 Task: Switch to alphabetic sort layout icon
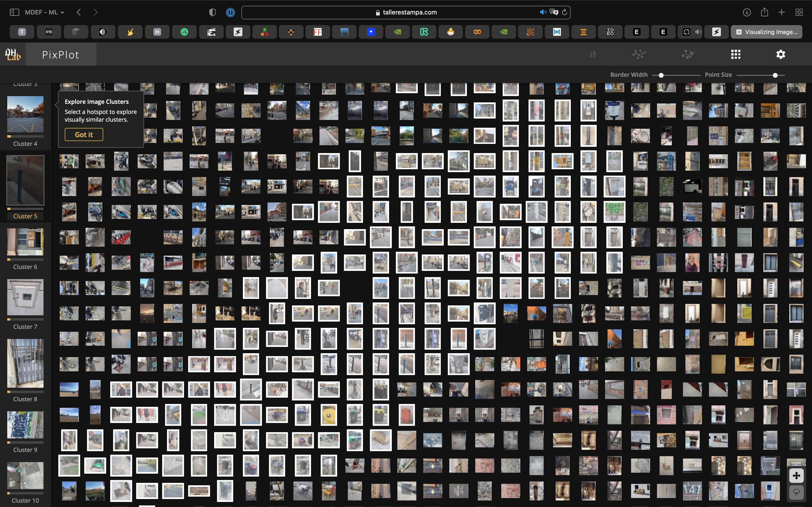[593, 54]
